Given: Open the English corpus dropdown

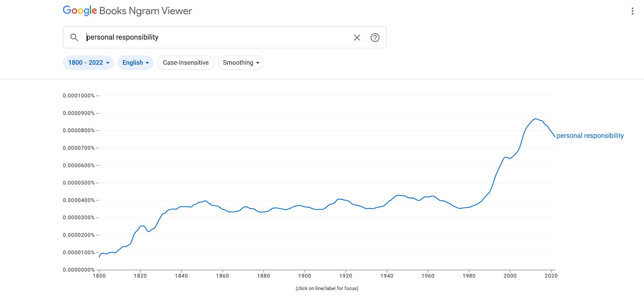Looking at the screenshot, I should click(x=136, y=63).
